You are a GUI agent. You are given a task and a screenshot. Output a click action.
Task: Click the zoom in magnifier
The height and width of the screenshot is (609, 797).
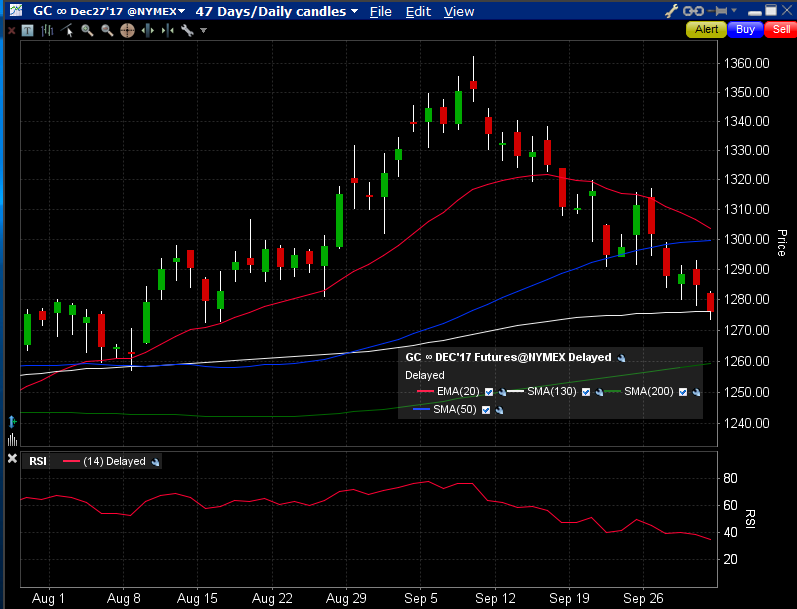click(x=87, y=31)
